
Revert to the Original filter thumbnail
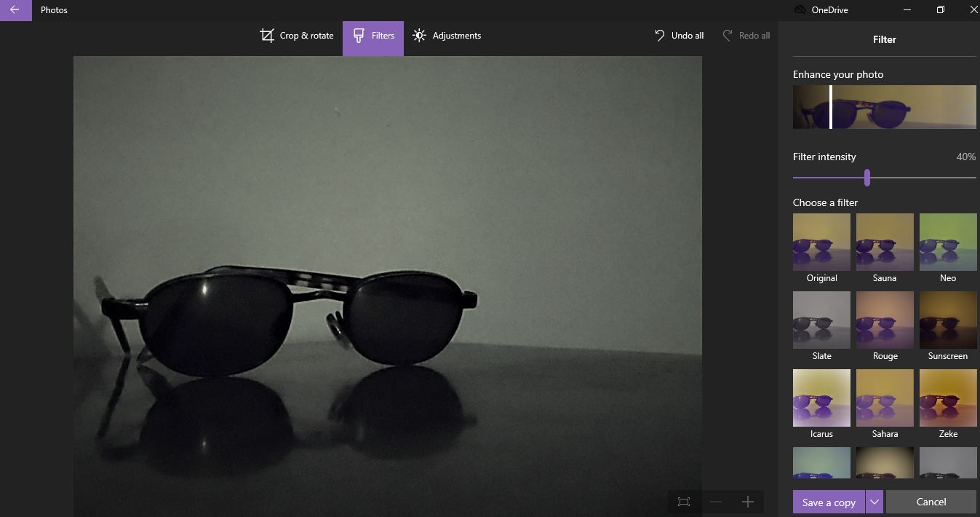click(x=821, y=242)
